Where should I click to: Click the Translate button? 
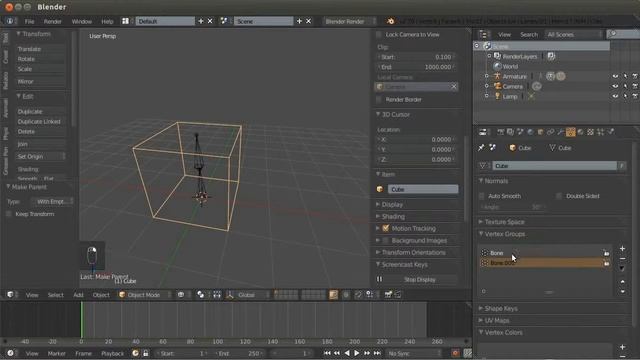tap(40, 49)
